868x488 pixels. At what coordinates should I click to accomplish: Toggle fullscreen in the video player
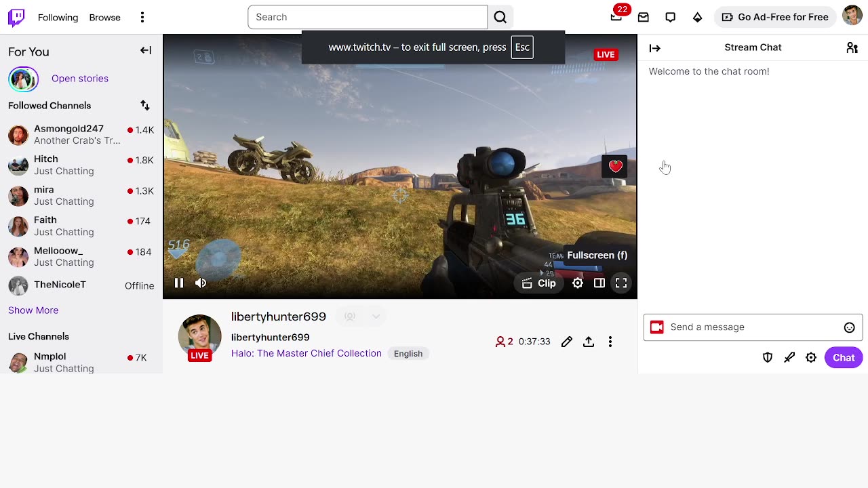(x=621, y=283)
